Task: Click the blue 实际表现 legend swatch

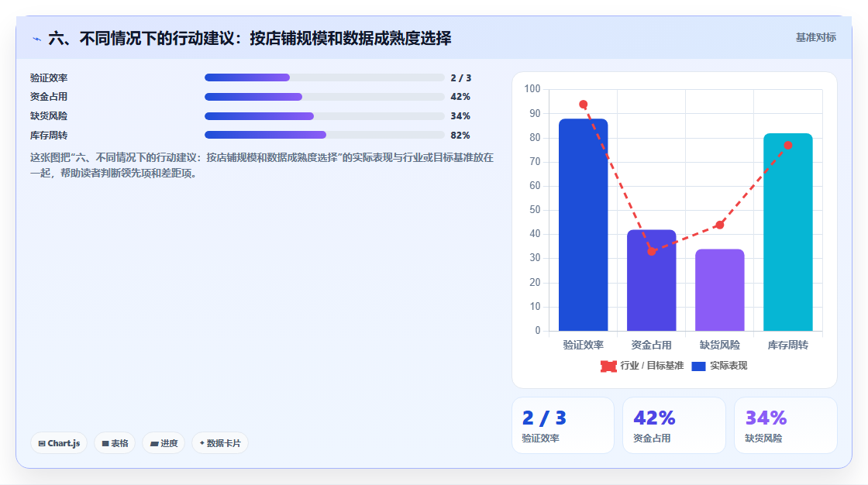Action: [698, 366]
